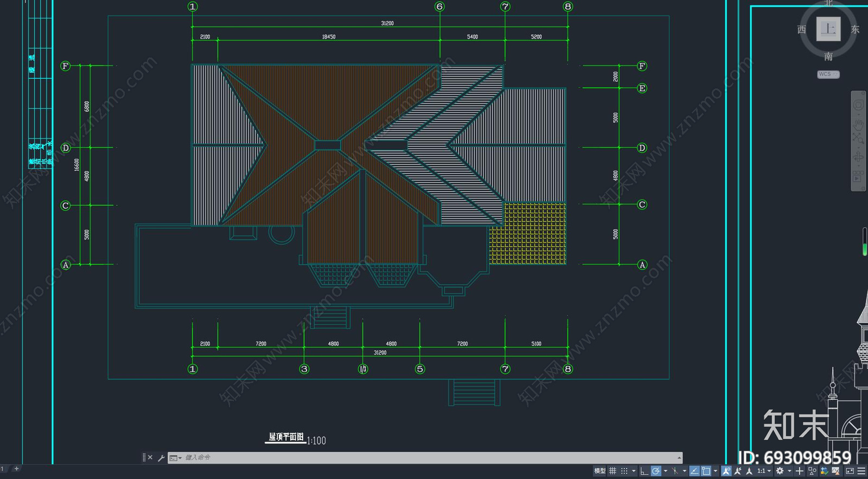Click navigation bar steering wheel icon
The image size is (868, 479).
pos(858,105)
